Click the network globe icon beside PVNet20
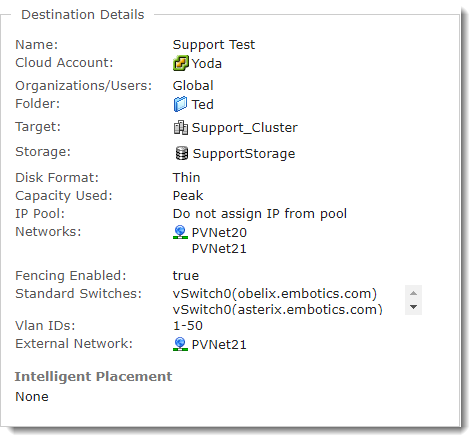 pyautogui.click(x=180, y=232)
